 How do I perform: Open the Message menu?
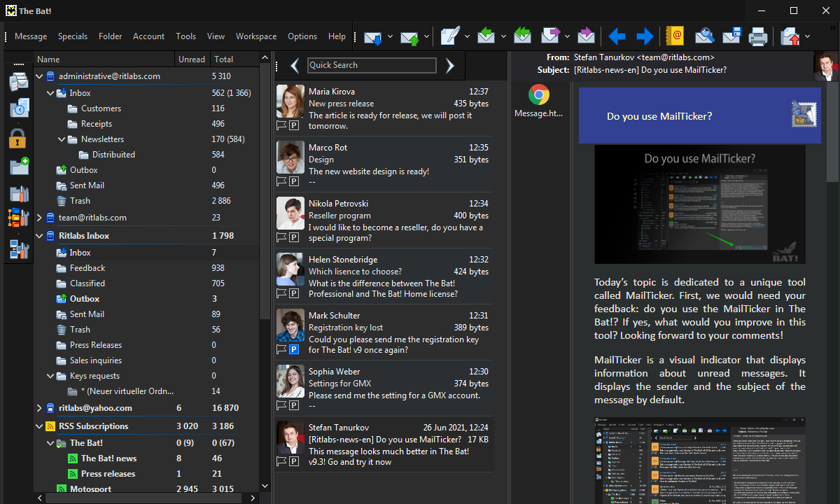click(x=31, y=36)
